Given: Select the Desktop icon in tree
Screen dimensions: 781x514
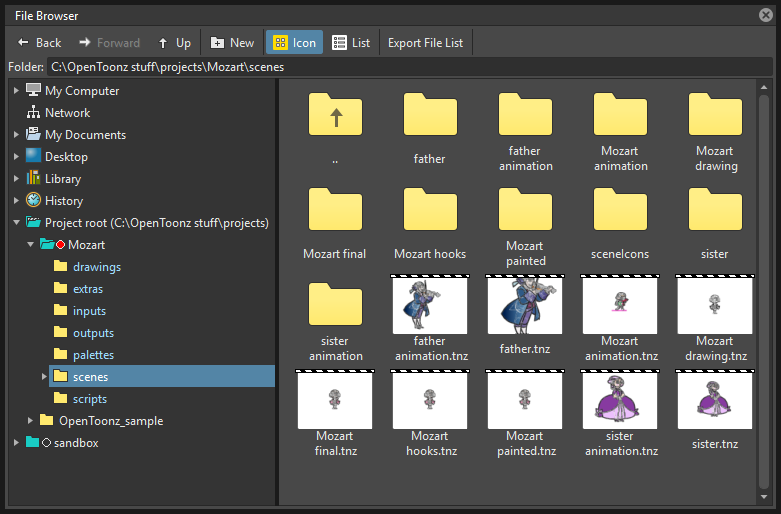Looking at the screenshot, I should pos(33,156).
